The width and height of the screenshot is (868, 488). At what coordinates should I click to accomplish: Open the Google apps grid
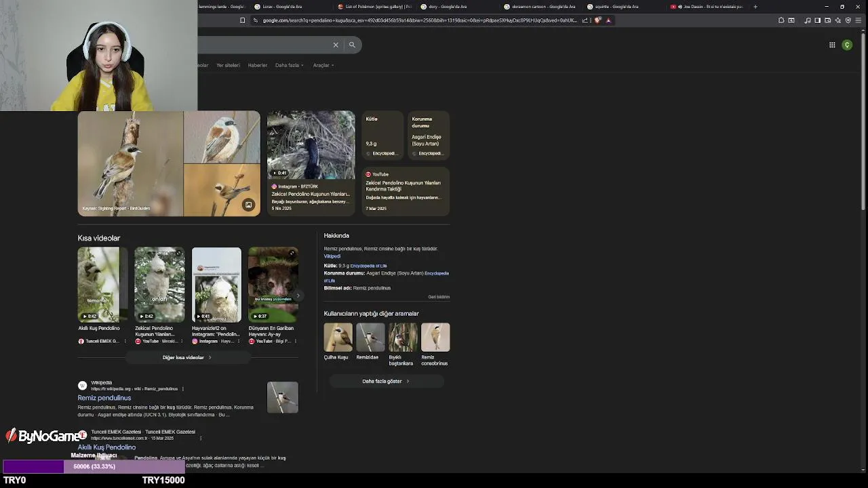832,45
